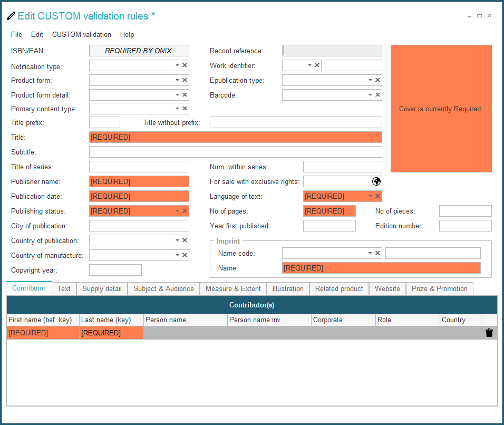Toggle contributor Last name required cell
This screenshot has height=425, width=504.
tap(112, 333)
